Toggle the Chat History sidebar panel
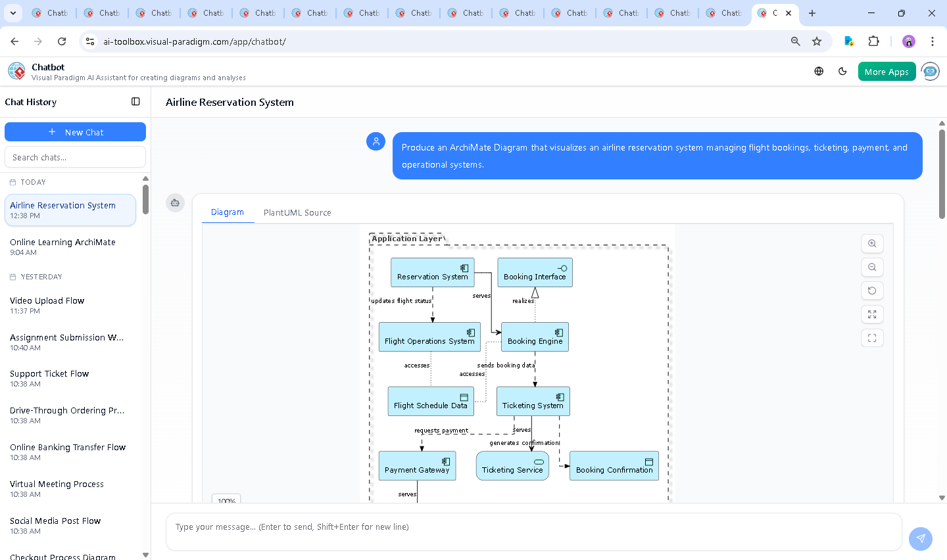The width and height of the screenshot is (947, 560). click(x=135, y=101)
